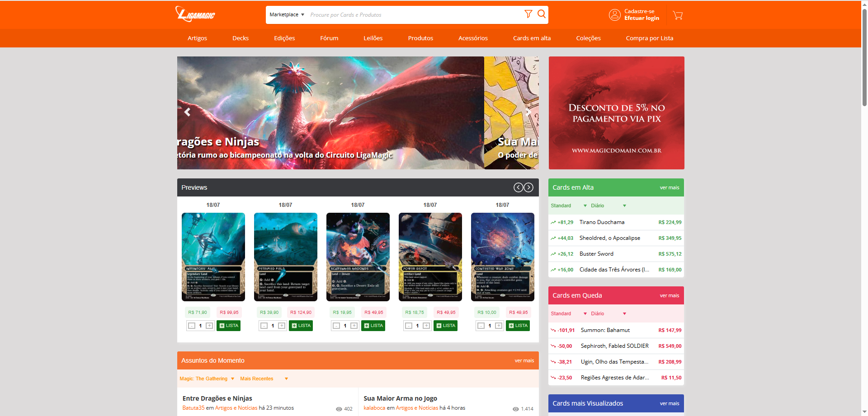Open the Power Depot card thumbnail
868x416 pixels.
coord(430,257)
